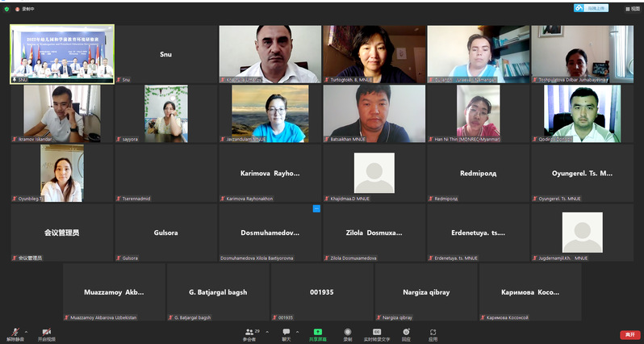Viewport: 644px width, 344px height.
Task: Open the participants panel
Action: 249,334
